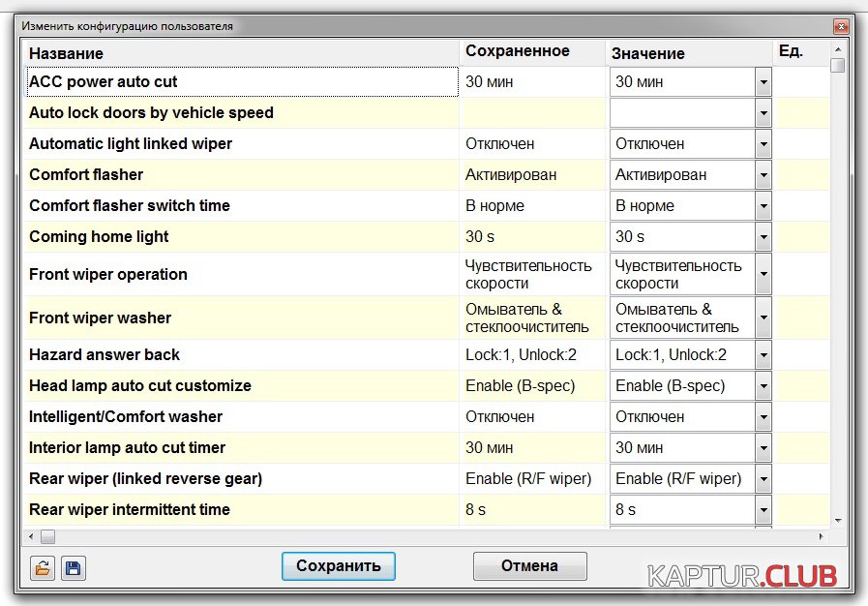Viewport: 868px width, 606px height.
Task: Select Interior lamp auto cut timer row name
Action: 128,448
